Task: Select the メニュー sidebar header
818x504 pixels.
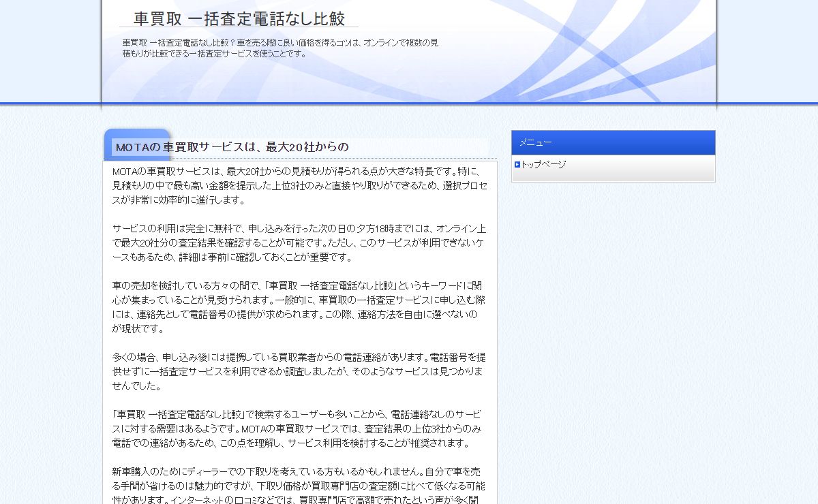Action: [613, 142]
